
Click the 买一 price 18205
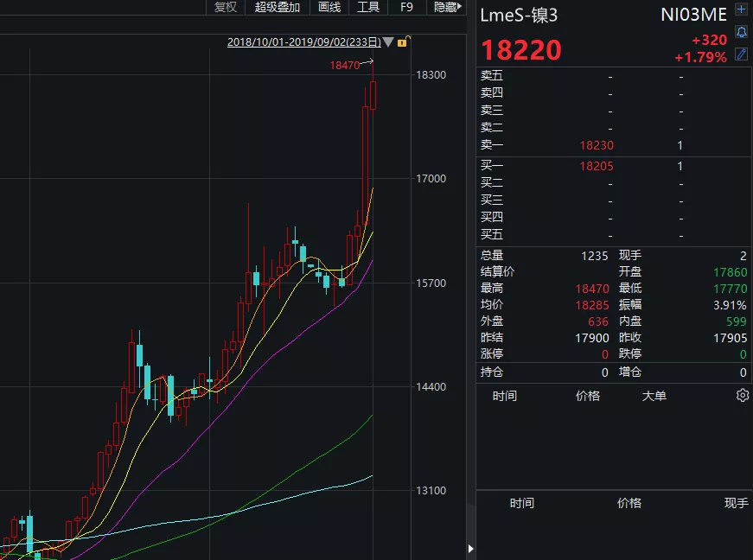(597, 167)
